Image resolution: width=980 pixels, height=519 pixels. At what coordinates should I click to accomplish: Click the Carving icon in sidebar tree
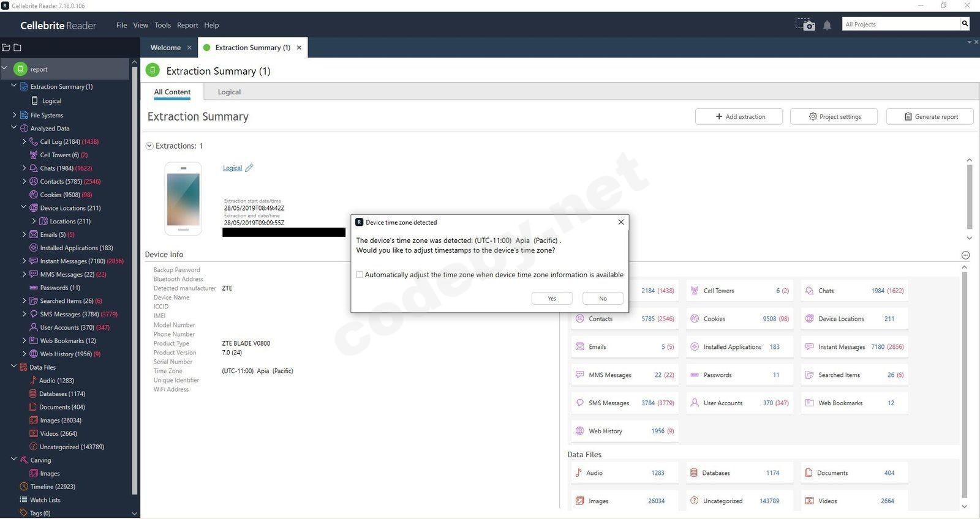click(24, 460)
